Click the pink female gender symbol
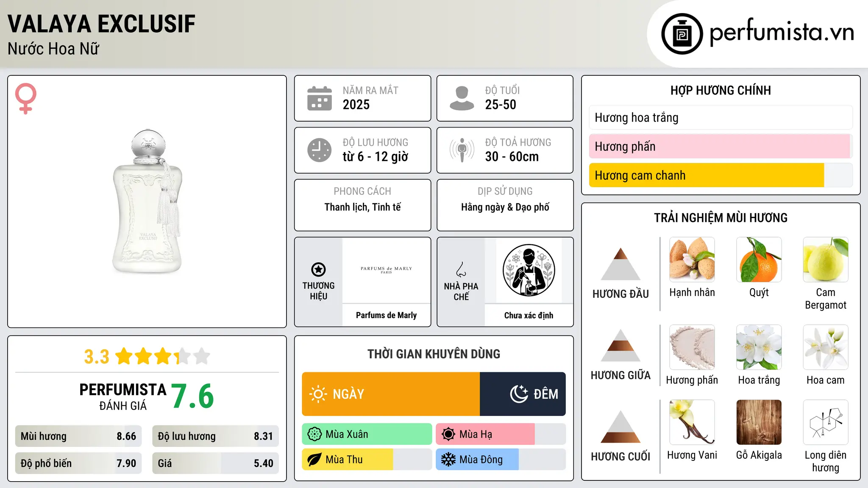Screen dimensions: 868x488 [25, 98]
